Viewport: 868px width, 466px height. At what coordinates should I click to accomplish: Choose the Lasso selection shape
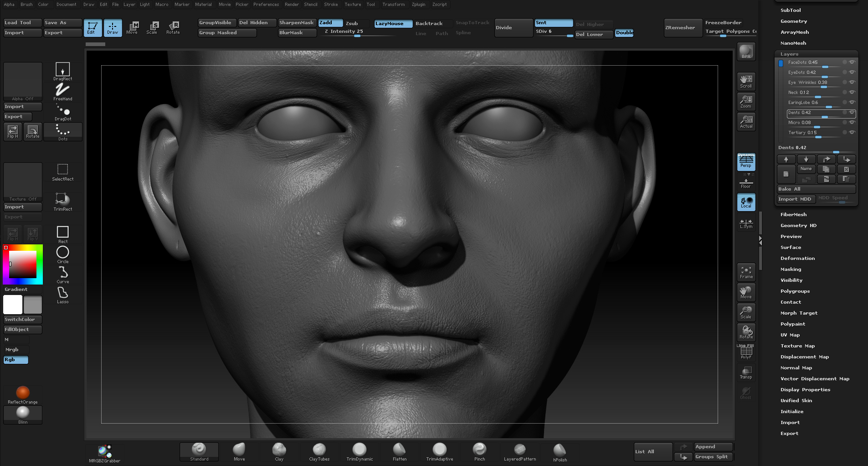(63, 295)
